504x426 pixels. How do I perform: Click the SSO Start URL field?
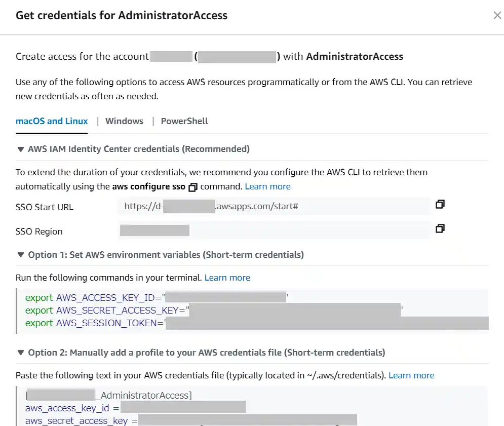pos(274,207)
